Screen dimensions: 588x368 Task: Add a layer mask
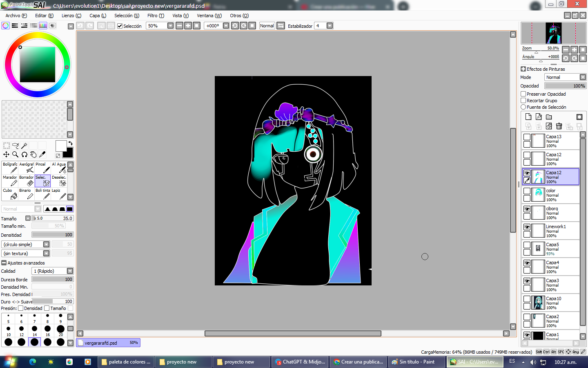coord(579,117)
